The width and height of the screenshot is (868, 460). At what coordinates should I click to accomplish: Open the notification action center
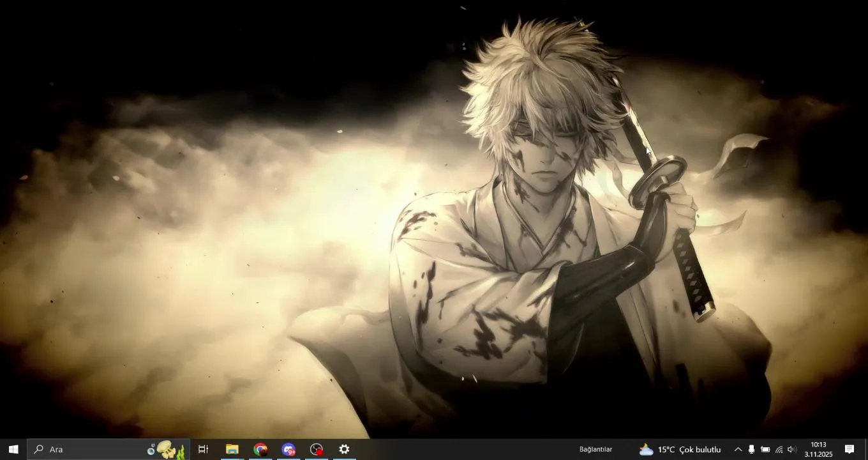pyautogui.click(x=849, y=449)
